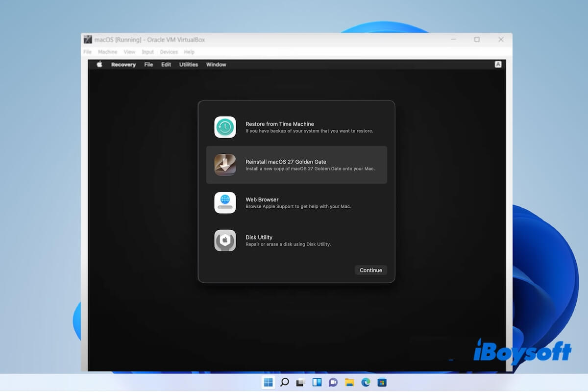Maximize the VirtualBox window
The image size is (588, 392).
[477, 40]
